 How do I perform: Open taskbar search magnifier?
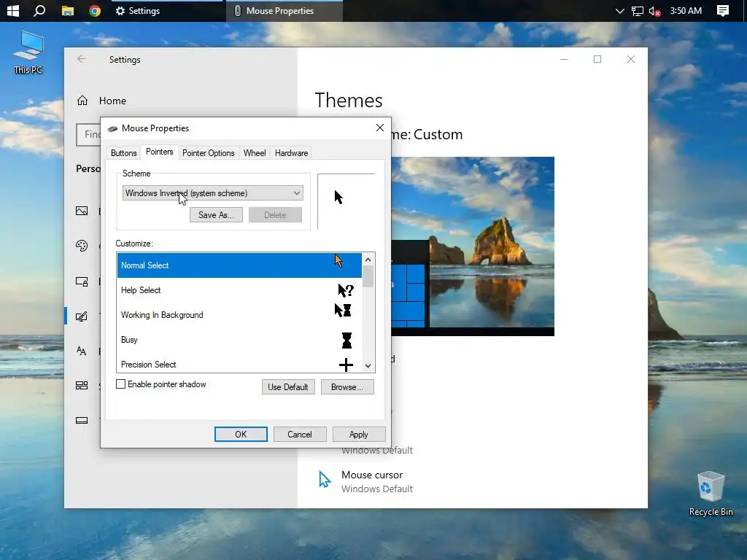pyautogui.click(x=39, y=10)
